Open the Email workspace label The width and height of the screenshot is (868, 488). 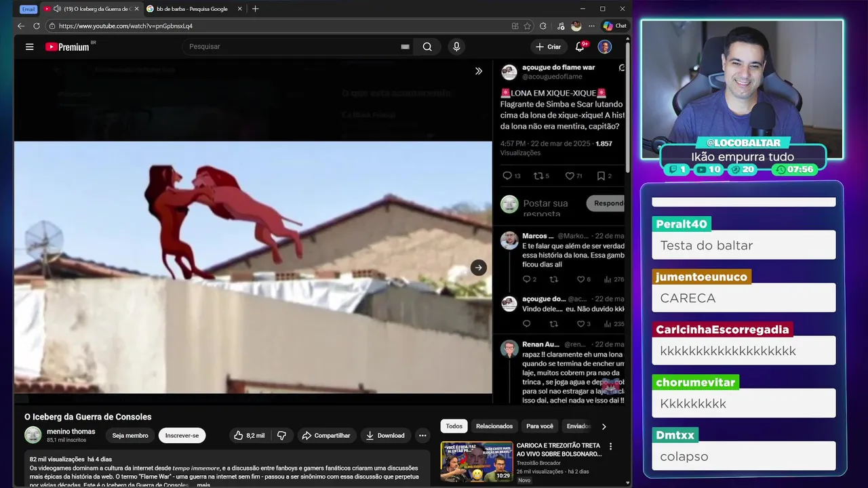[28, 9]
